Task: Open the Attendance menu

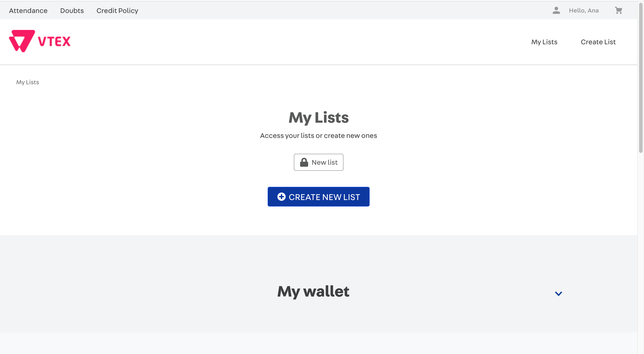Action: (28, 11)
